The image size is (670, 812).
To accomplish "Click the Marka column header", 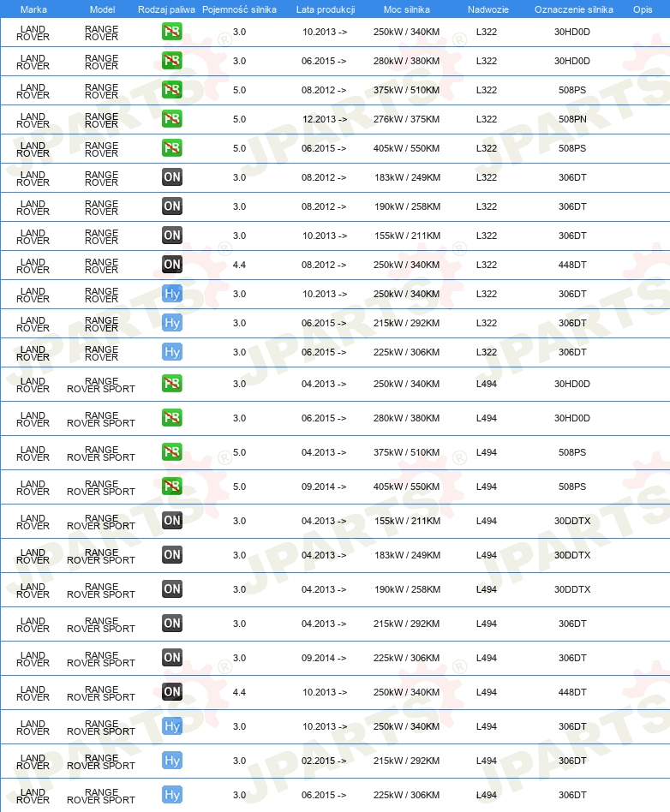I will [33, 9].
